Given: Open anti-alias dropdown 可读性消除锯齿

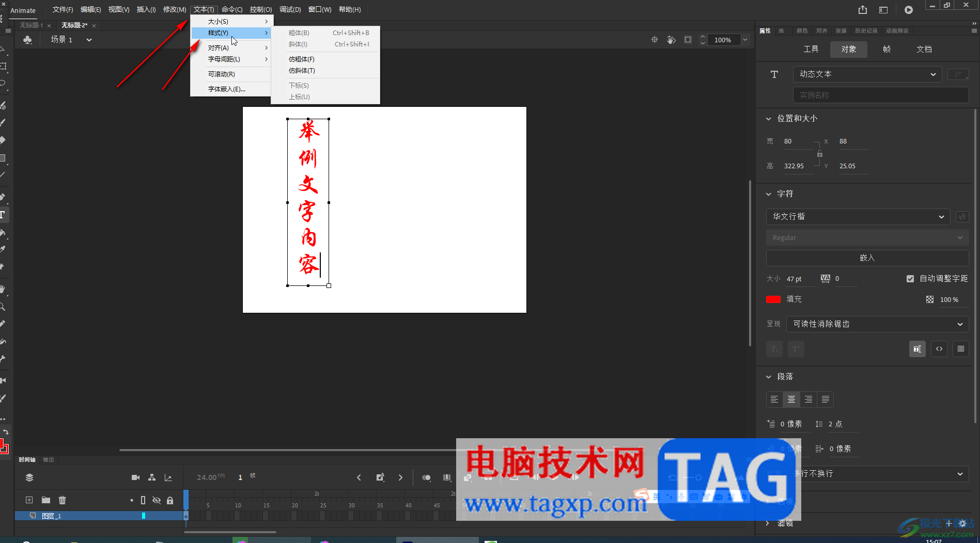Looking at the screenshot, I should click(x=877, y=324).
